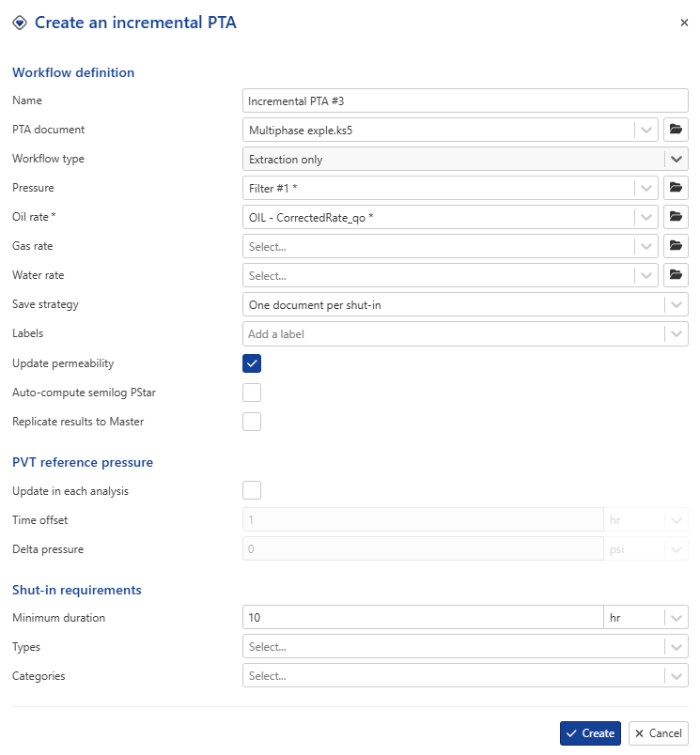Browse for Oil rate using folder icon

pos(676,217)
